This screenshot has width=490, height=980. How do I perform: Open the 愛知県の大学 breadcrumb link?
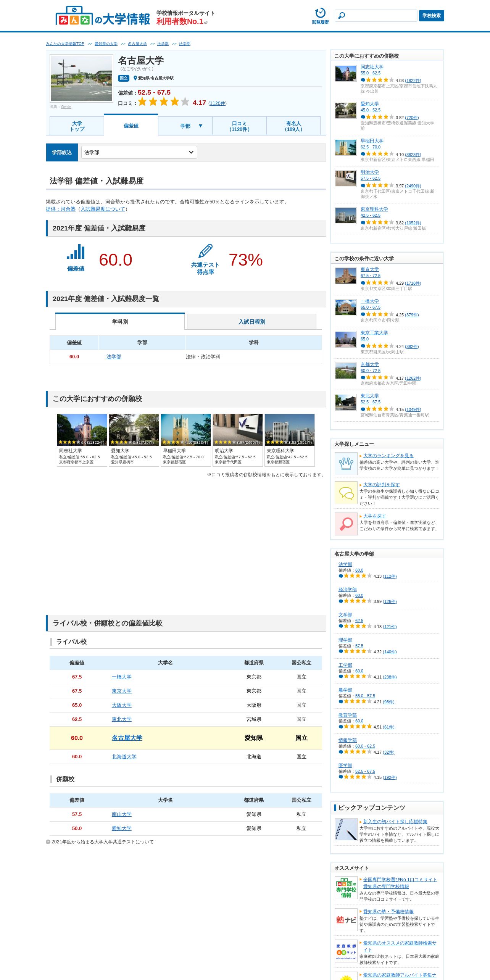(106, 44)
